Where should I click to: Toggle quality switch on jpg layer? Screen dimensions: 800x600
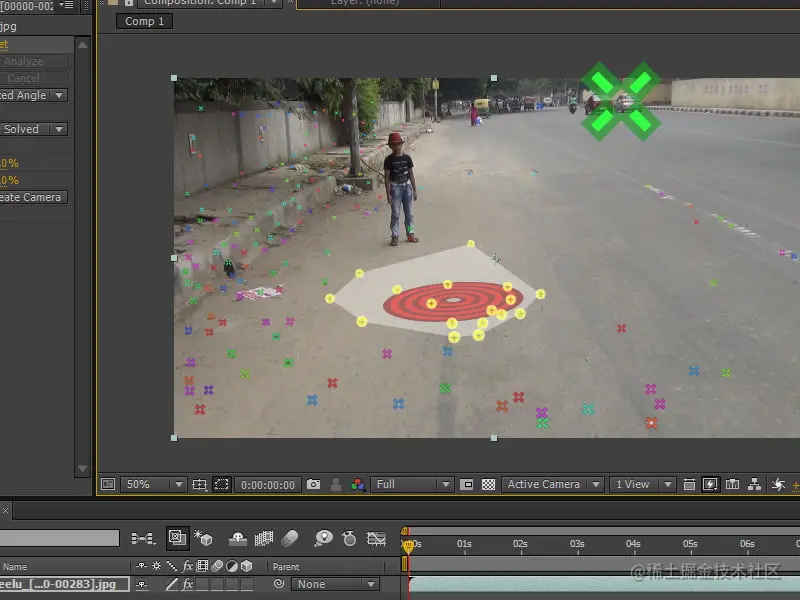coord(172,584)
